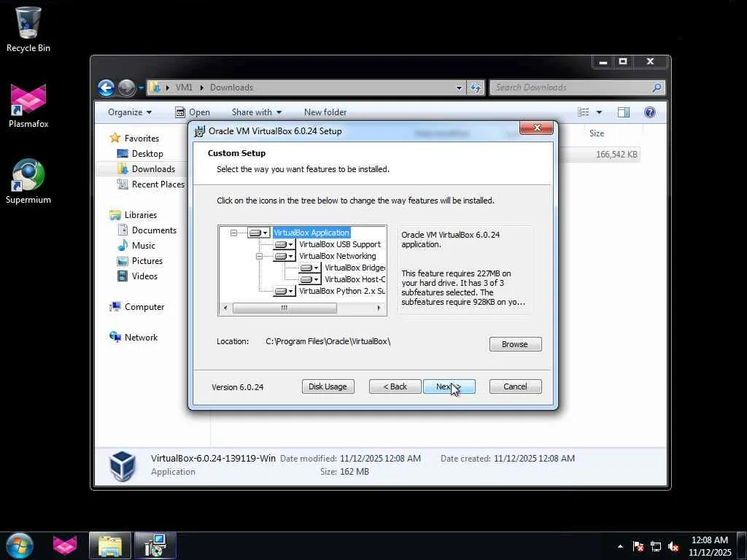The height and width of the screenshot is (560, 747).
Task: Click the Explorer help icon
Action: 649,112
